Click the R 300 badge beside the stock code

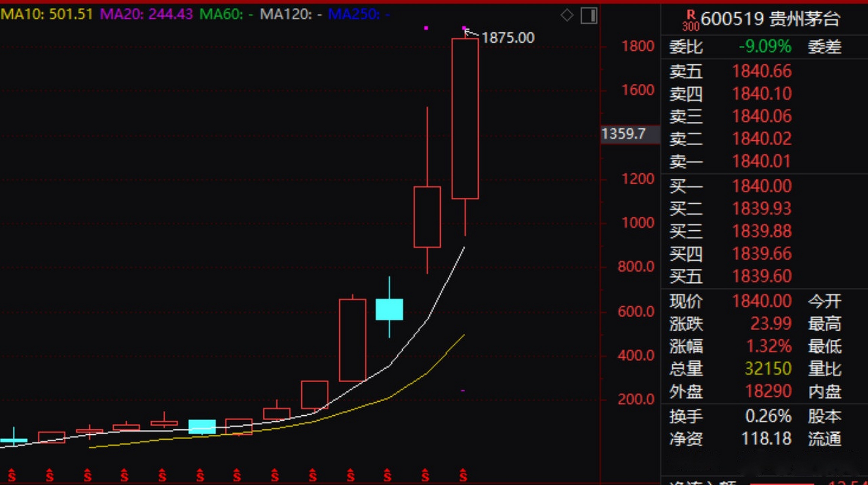pos(691,20)
